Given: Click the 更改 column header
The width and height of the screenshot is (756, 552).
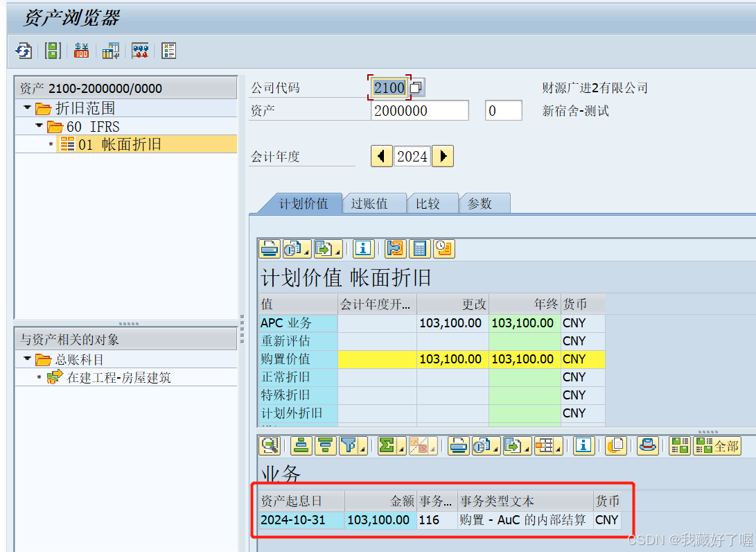Looking at the screenshot, I should tap(452, 304).
